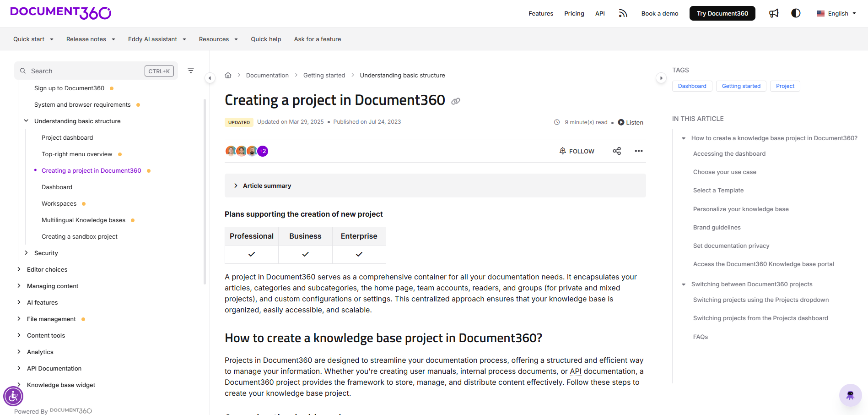Open the Release notes menu
The width and height of the screenshot is (868, 415).
pyautogui.click(x=91, y=39)
